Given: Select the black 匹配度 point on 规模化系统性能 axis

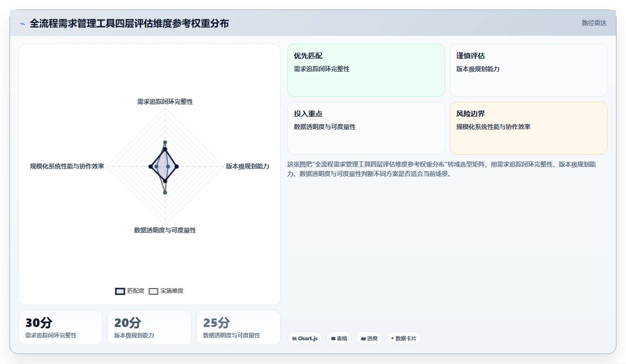Looking at the screenshot, I should (151, 167).
